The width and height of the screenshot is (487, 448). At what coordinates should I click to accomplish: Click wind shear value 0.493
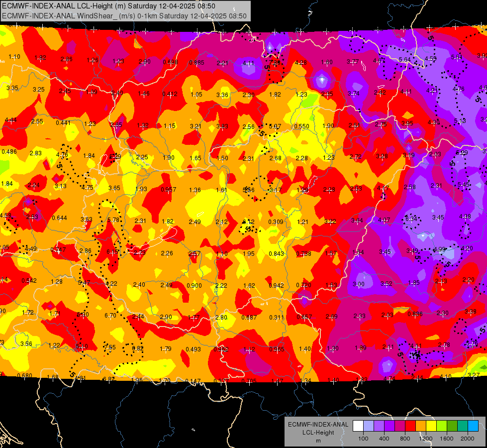193,349
